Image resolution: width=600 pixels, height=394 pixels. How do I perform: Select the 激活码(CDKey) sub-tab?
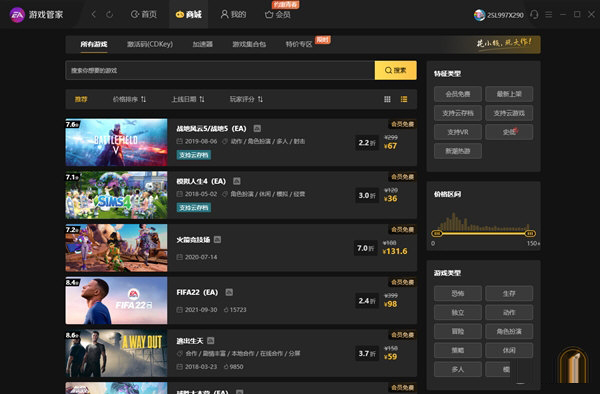pos(150,44)
